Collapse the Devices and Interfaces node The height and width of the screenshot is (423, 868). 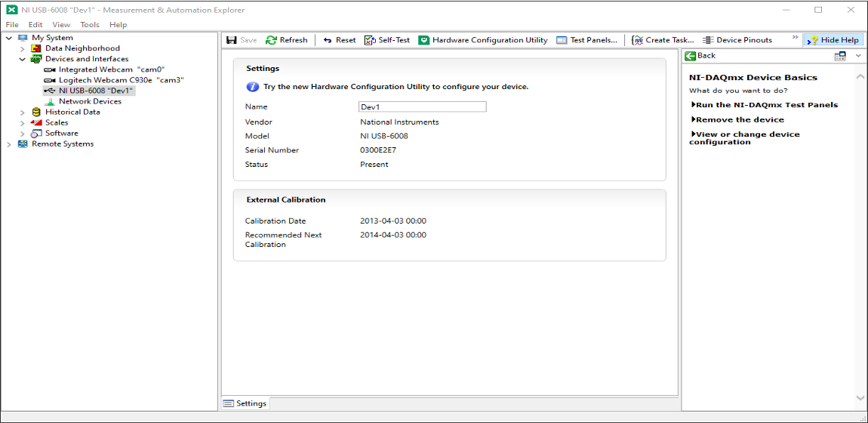(23, 59)
